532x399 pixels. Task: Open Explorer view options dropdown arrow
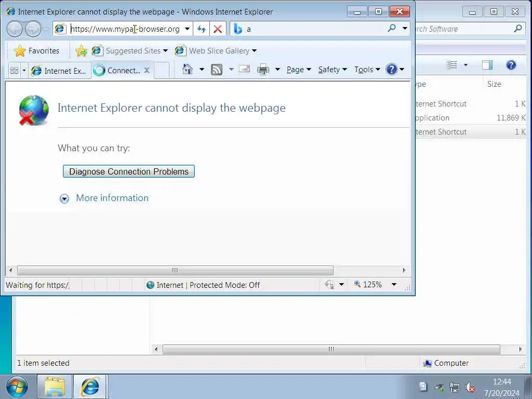pyautogui.click(x=465, y=65)
